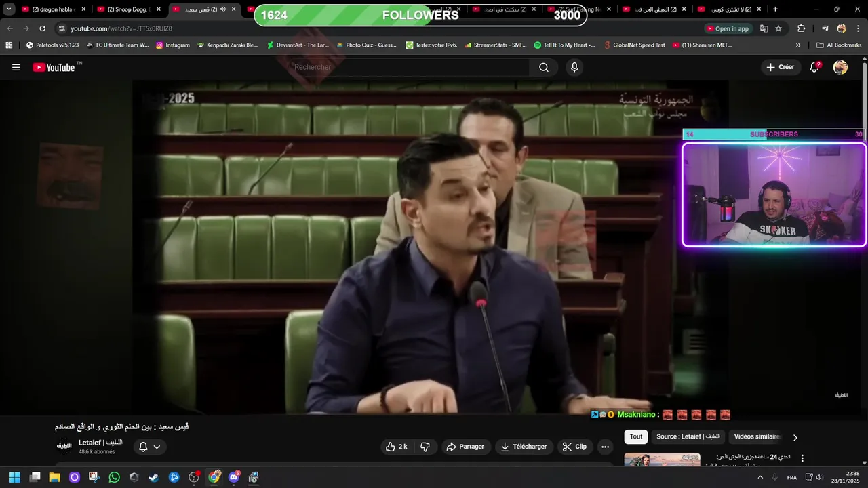Click the Télécharger button
Viewport: 868px width, 488px height.
(x=524, y=447)
